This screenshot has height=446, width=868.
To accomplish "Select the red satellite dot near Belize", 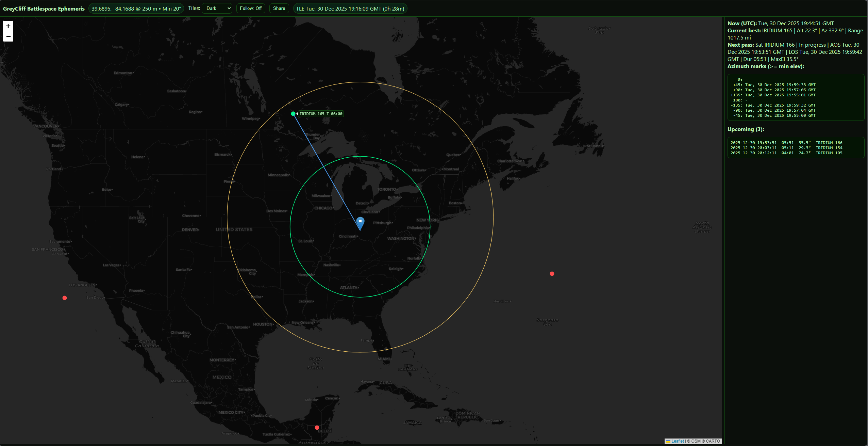I will pos(316,427).
